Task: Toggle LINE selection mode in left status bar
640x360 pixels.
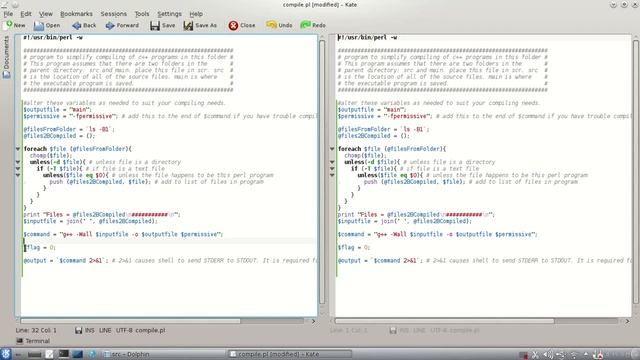Action: [105, 330]
